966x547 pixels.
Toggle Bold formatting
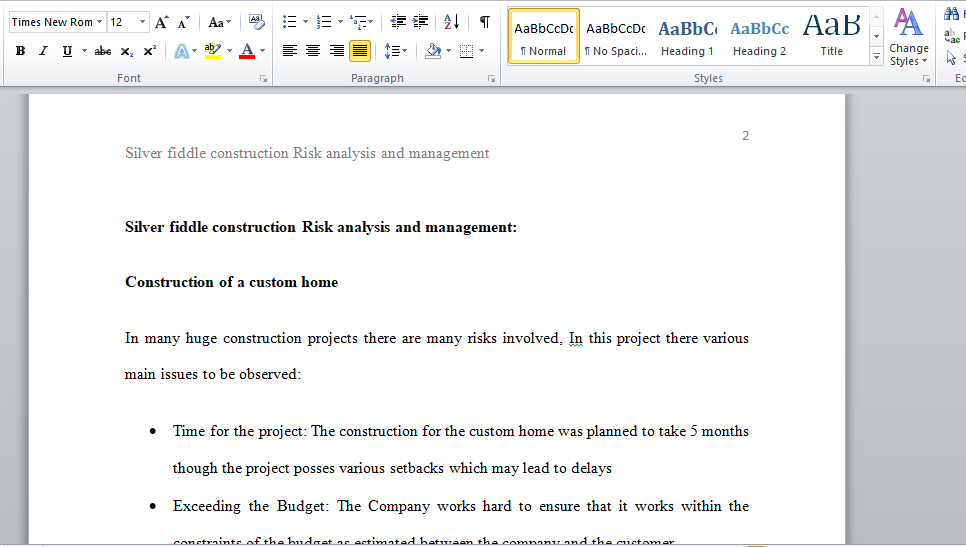(20, 51)
